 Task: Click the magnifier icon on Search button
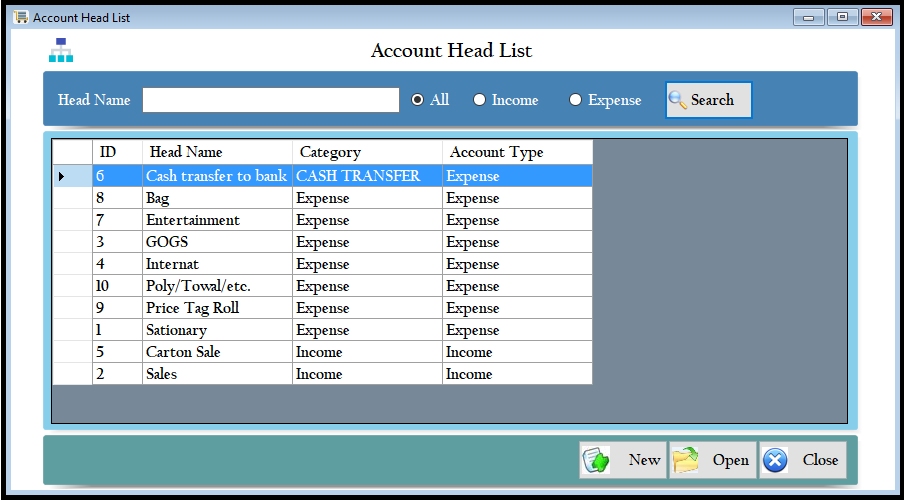678,100
